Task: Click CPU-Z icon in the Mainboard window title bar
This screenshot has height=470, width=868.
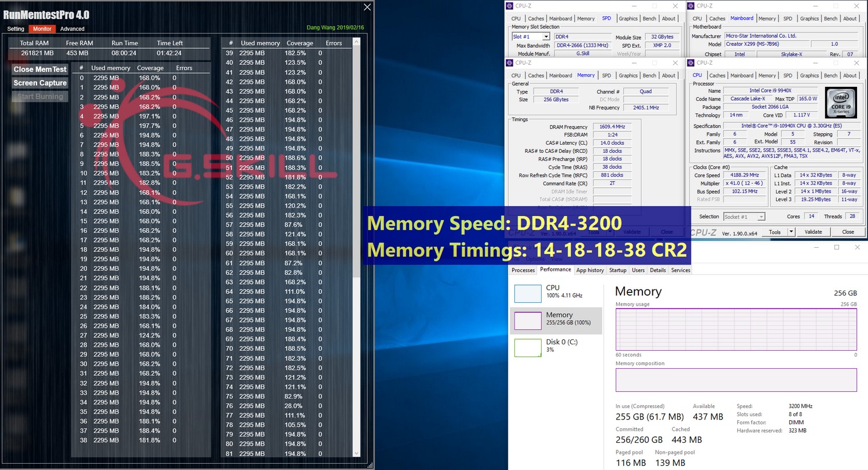Action: pos(691,6)
